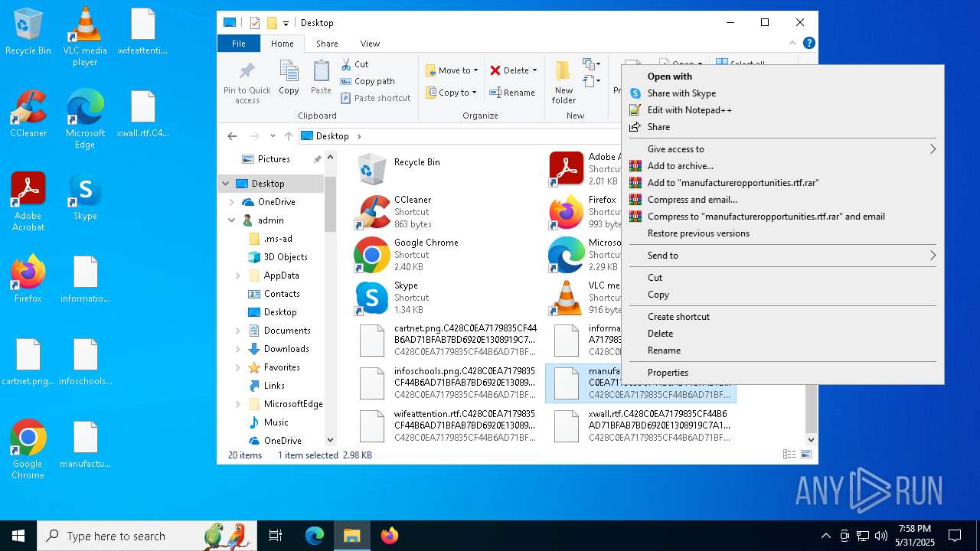This screenshot has width=980, height=551.
Task: Choose Properties in the context menu
Action: [782, 373]
